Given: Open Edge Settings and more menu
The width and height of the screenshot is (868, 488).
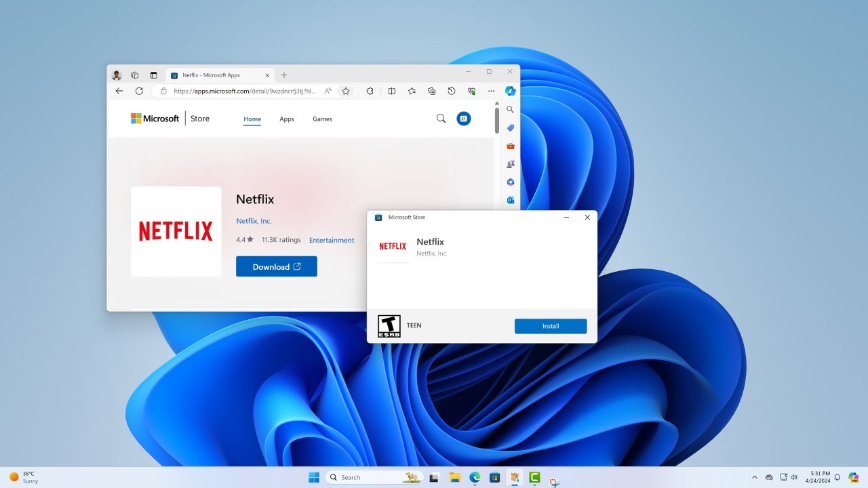Looking at the screenshot, I should [492, 91].
